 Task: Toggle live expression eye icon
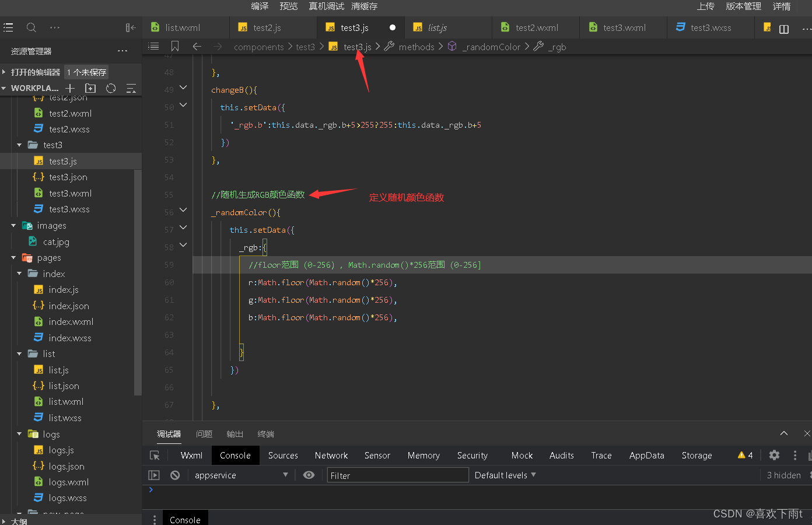click(309, 475)
